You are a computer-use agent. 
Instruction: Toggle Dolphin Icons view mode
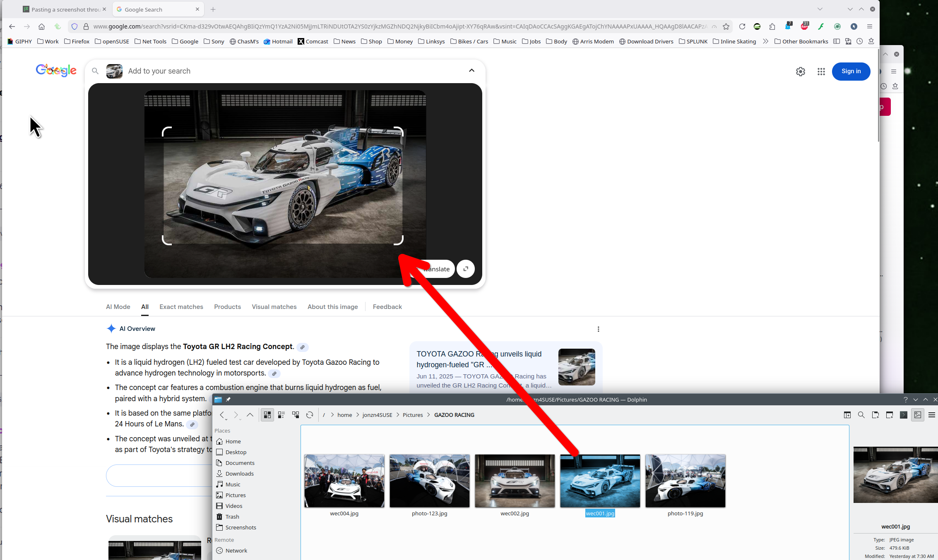pos(267,415)
